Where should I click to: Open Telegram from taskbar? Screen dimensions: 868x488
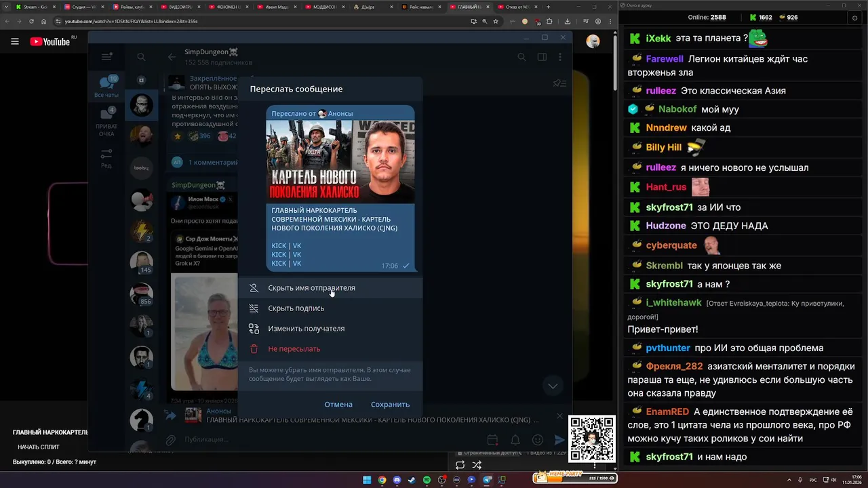pyautogui.click(x=487, y=480)
